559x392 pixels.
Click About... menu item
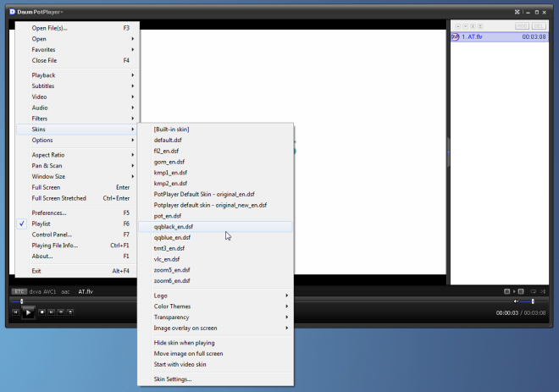[x=77, y=257]
